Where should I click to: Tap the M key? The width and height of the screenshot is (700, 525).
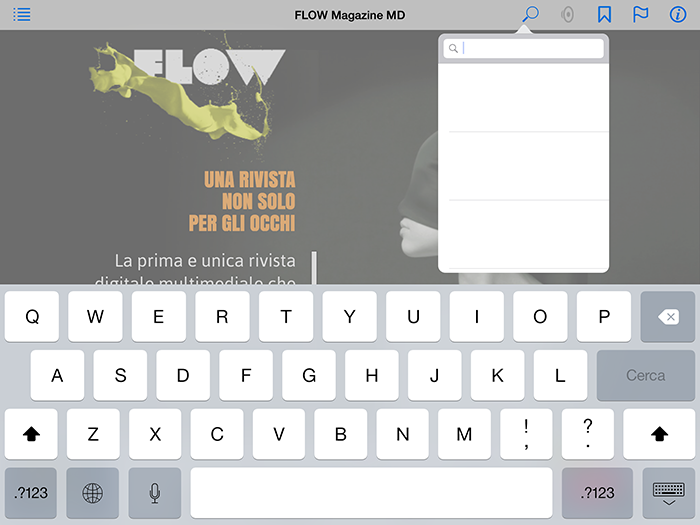pyautogui.click(x=464, y=433)
